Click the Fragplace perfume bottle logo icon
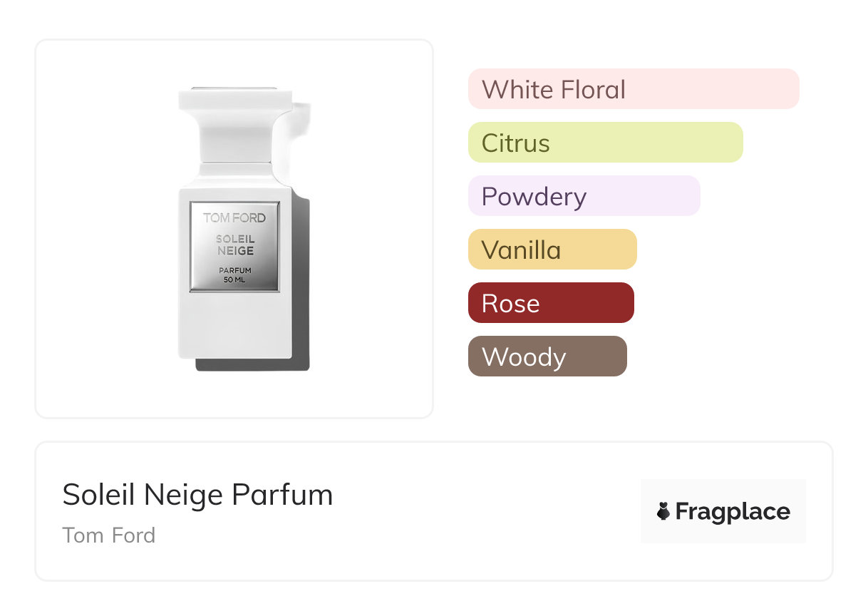This screenshot has width=868, height=616. point(663,511)
